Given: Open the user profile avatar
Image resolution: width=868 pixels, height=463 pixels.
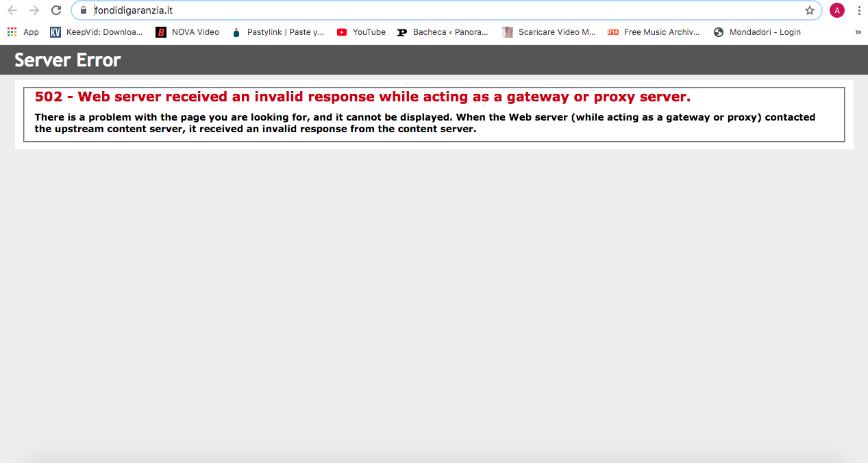Looking at the screenshot, I should 836,10.
